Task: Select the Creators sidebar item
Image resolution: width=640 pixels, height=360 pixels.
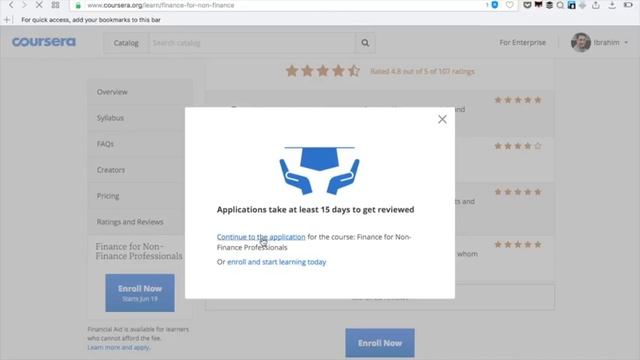Action: coord(140,170)
